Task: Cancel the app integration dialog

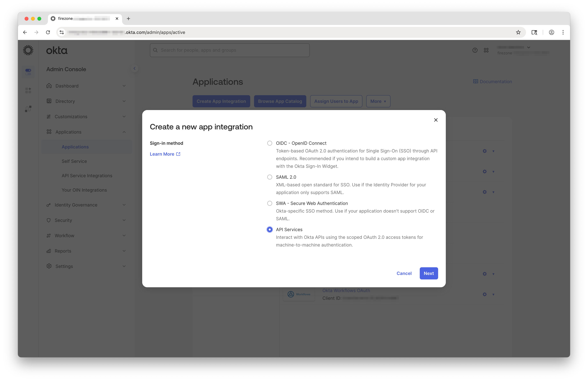Action: (x=404, y=273)
